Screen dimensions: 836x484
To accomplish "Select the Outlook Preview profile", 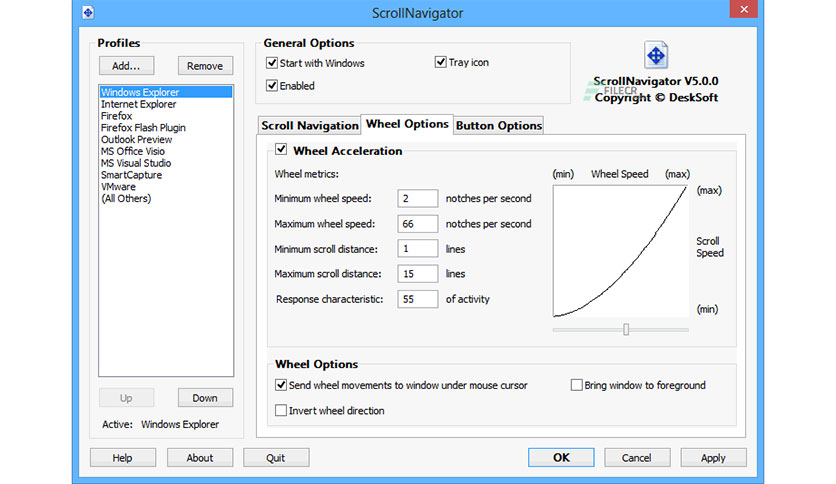I will tap(166, 139).
